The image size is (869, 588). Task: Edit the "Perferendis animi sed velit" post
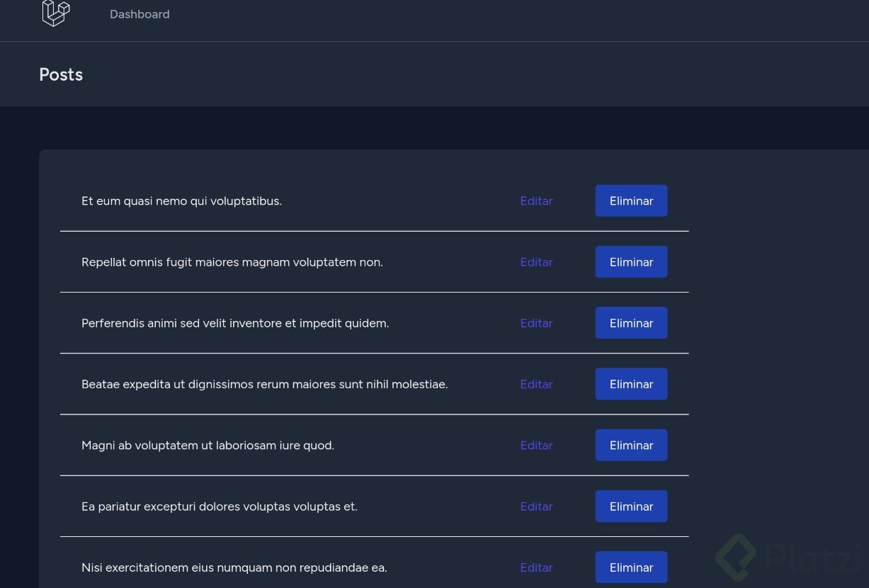click(x=536, y=323)
